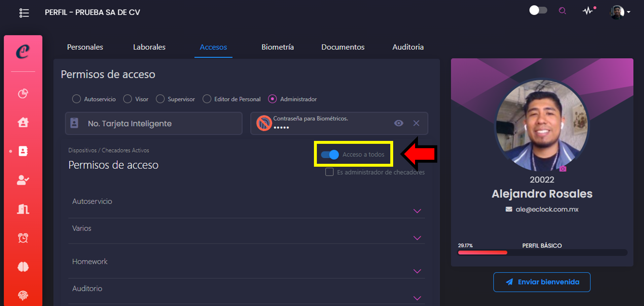Switch to the Documentos tab
This screenshot has width=644, height=306.
343,47
